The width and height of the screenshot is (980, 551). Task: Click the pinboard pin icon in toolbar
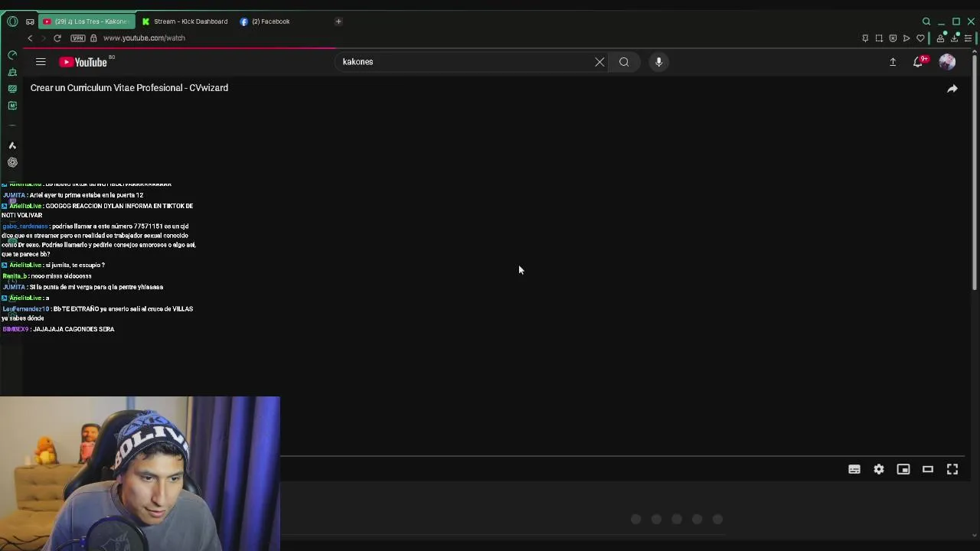[x=865, y=38]
